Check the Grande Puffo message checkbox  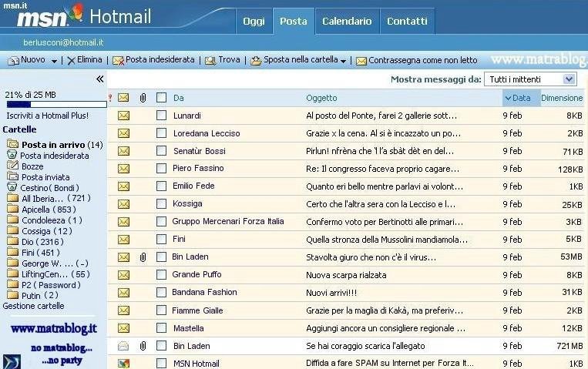(x=161, y=275)
